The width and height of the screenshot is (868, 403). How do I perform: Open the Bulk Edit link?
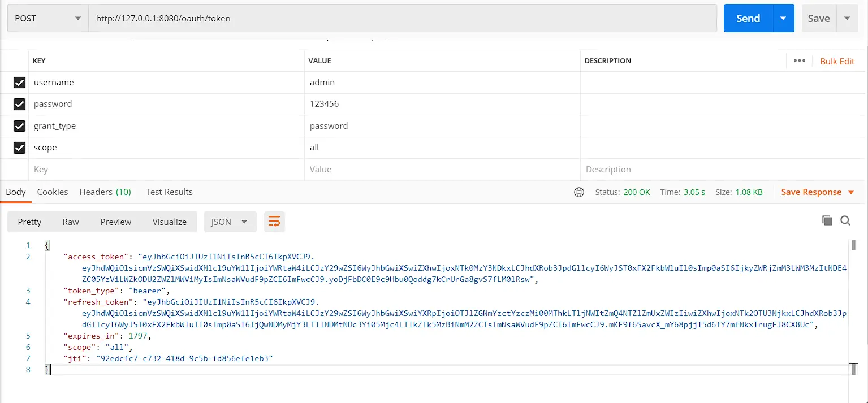coord(837,61)
